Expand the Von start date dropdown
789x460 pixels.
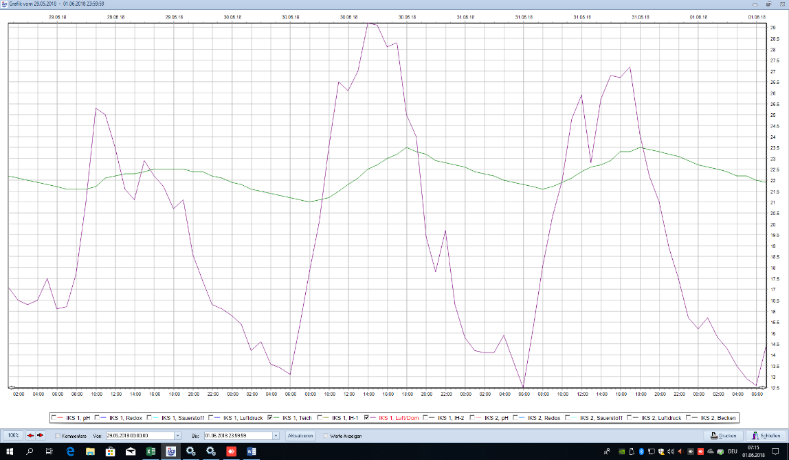(178, 436)
